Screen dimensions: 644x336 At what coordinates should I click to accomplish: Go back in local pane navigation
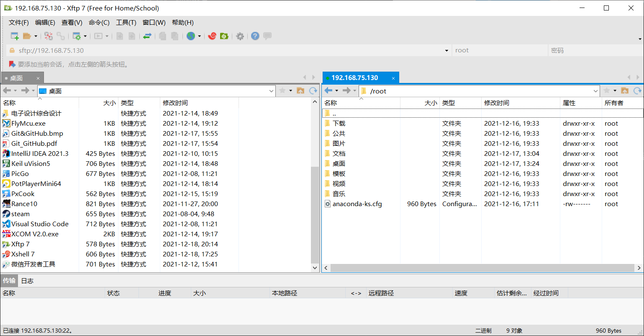(x=7, y=90)
